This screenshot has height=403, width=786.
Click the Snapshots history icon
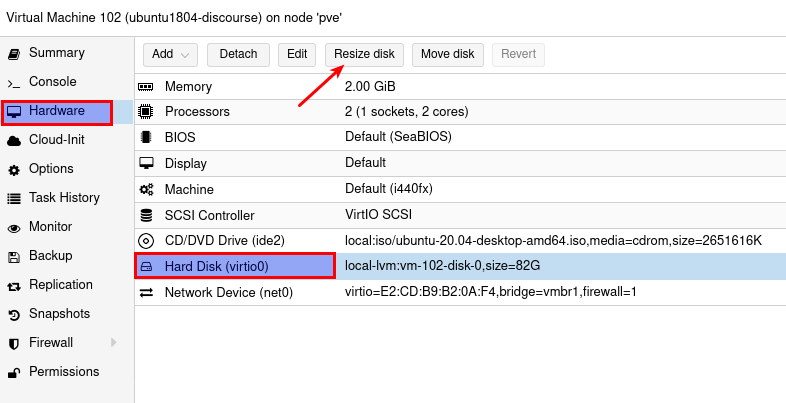[14, 314]
